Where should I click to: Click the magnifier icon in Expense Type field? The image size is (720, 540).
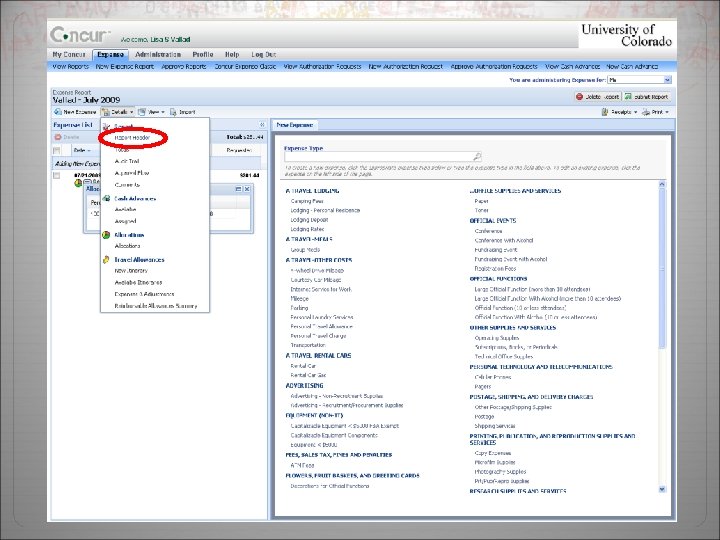pyautogui.click(x=477, y=157)
